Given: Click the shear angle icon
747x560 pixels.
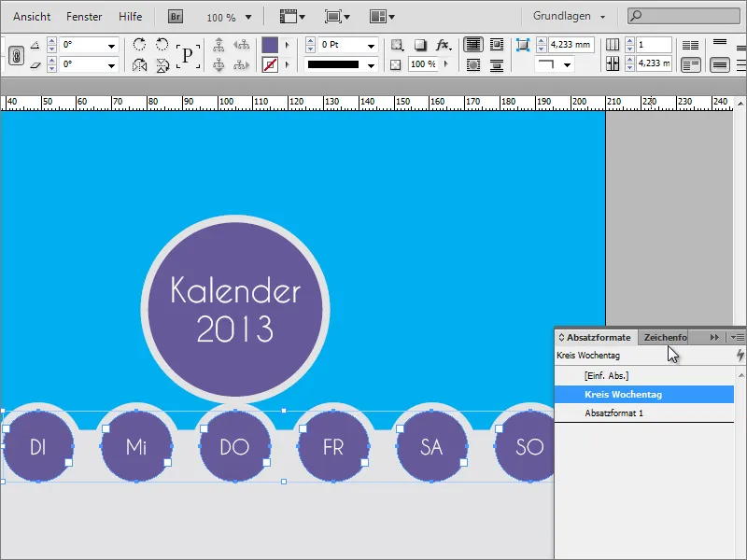Looking at the screenshot, I should coord(35,65).
